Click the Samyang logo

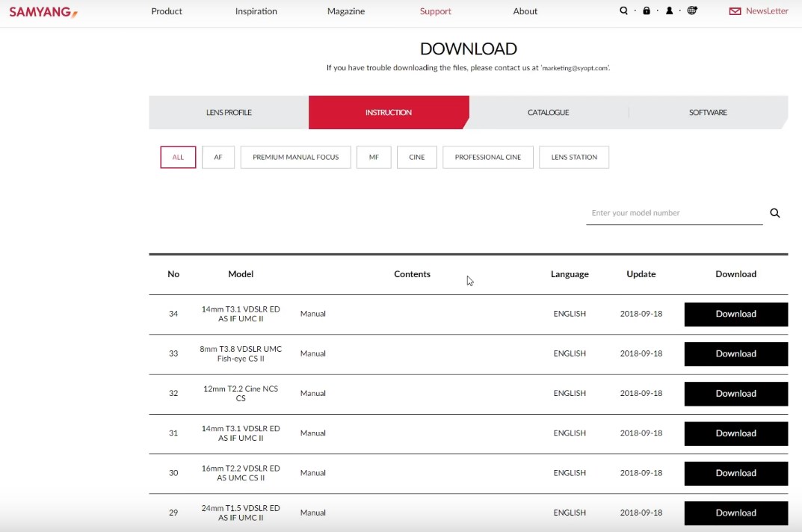[x=43, y=11]
